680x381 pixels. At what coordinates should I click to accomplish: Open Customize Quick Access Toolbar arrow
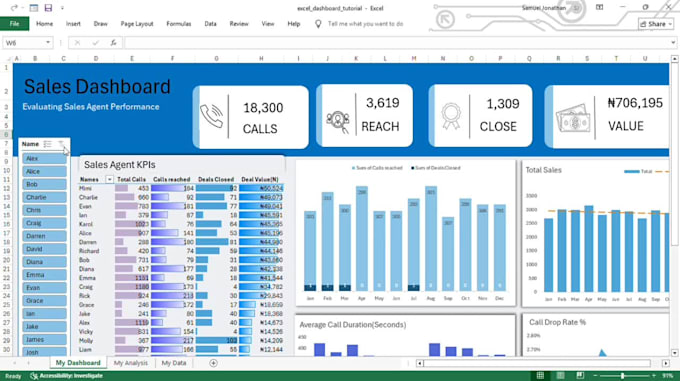tap(62, 8)
